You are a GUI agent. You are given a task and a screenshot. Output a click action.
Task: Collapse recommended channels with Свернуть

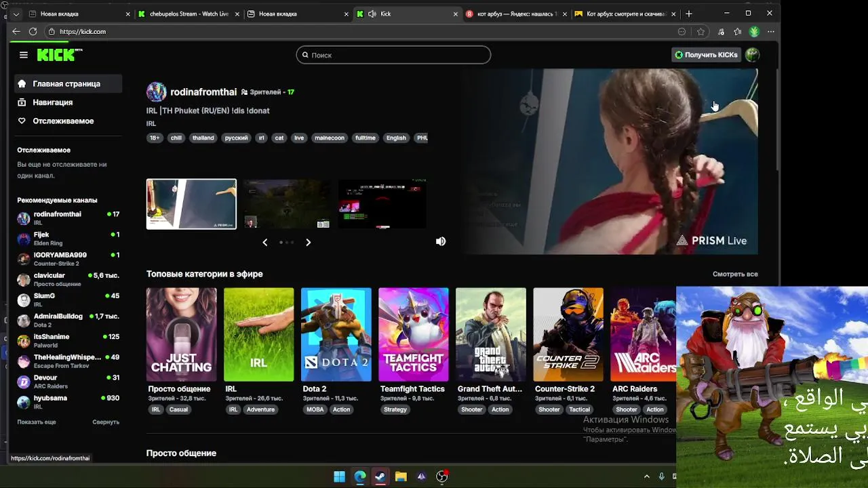[x=106, y=422]
